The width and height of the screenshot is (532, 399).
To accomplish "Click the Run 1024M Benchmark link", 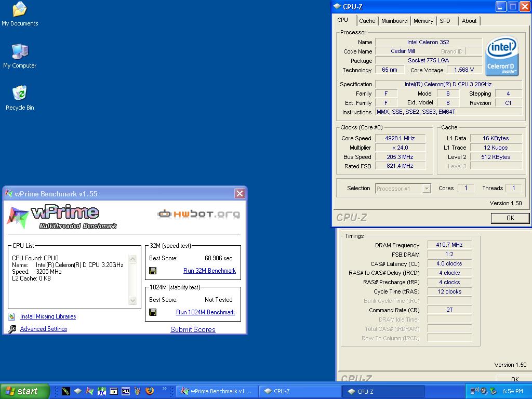I will pyautogui.click(x=205, y=312).
